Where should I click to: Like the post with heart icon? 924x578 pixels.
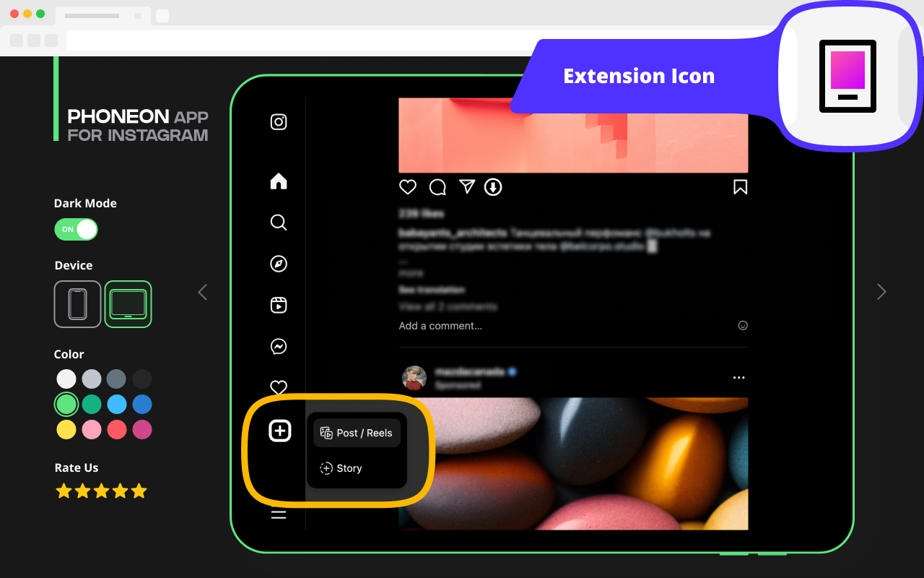point(408,187)
